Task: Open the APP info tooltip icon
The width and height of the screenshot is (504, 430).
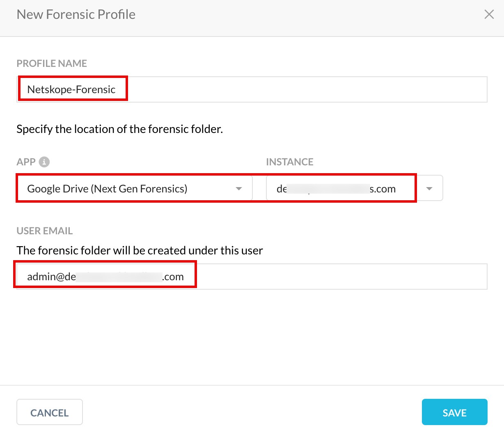Action: pyautogui.click(x=44, y=162)
